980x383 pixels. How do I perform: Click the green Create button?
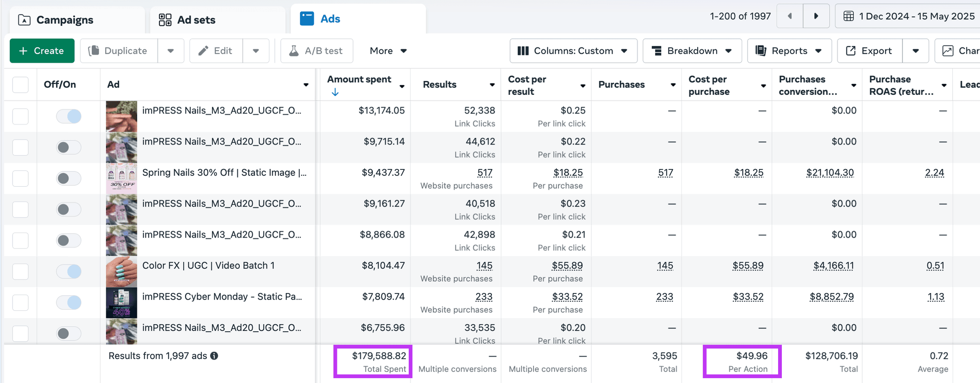pyautogui.click(x=42, y=51)
